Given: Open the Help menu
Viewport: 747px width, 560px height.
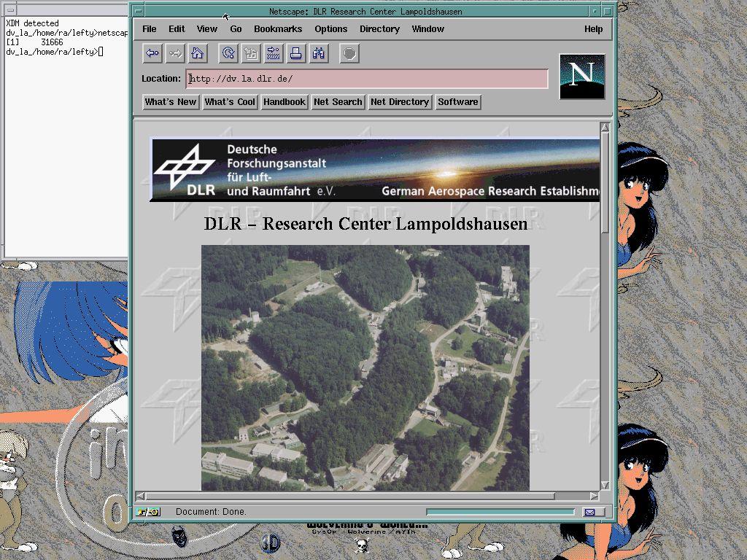Looking at the screenshot, I should tap(593, 29).
